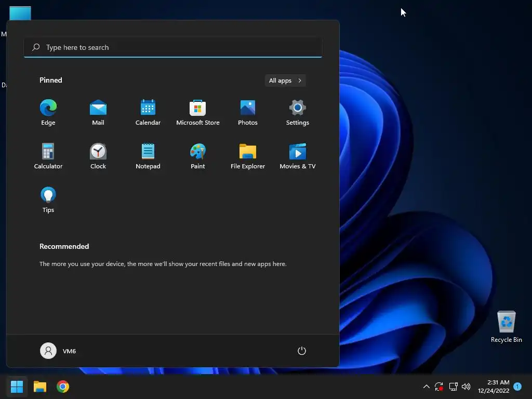The height and width of the screenshot is (399, 532).
Task: Open the clock showing 2:31 AM
Action: click(494, 387)
